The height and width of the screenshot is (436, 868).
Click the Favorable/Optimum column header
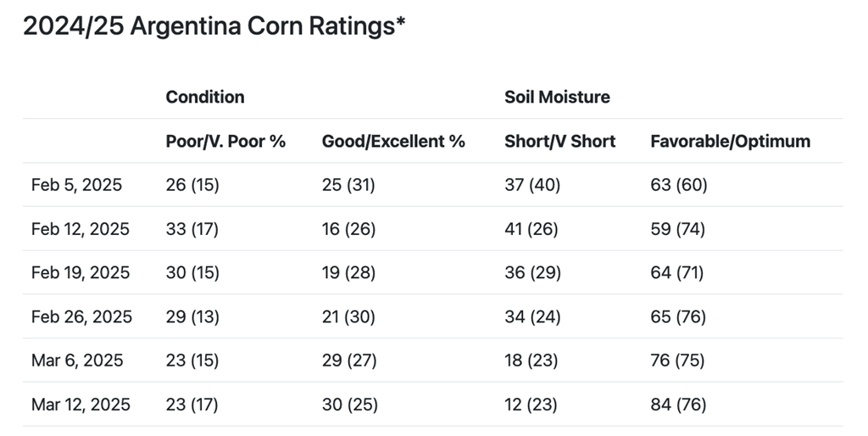tap(730, 142)
